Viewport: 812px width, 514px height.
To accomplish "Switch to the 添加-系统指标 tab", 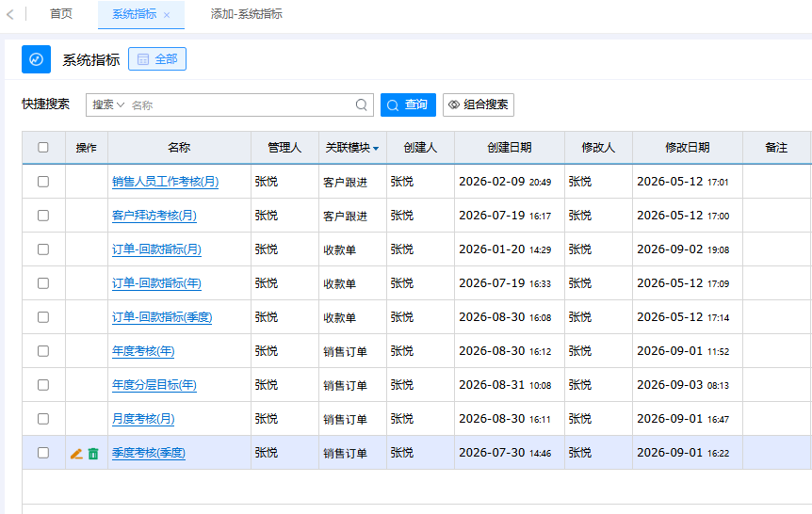I will point(247,14).
